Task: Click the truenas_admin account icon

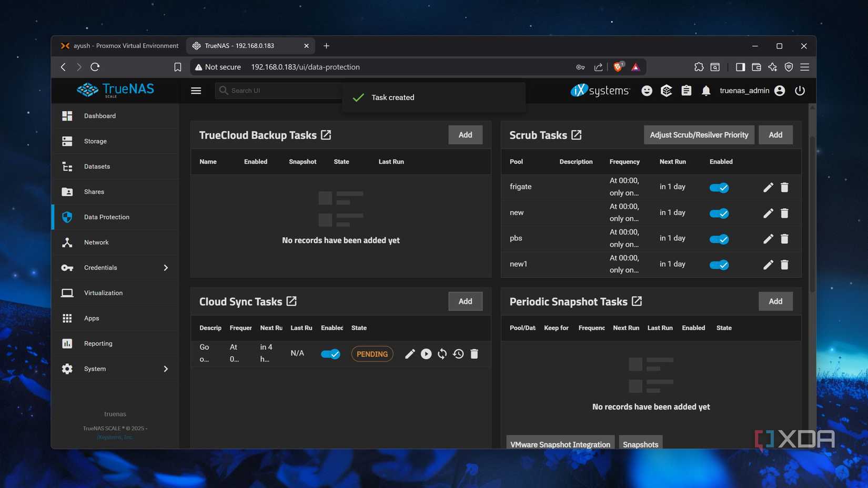Action: [x=779, y=90]
